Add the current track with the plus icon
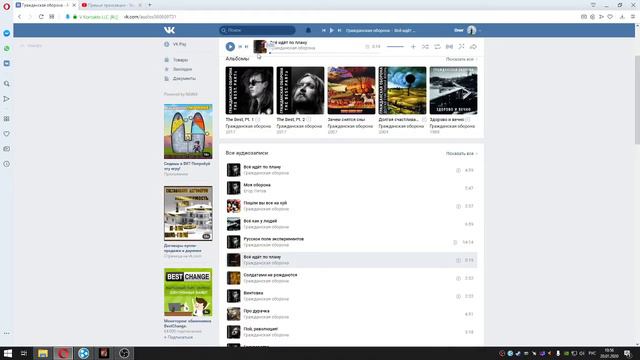Screen dimensions: 640x360 pos(413,47)
